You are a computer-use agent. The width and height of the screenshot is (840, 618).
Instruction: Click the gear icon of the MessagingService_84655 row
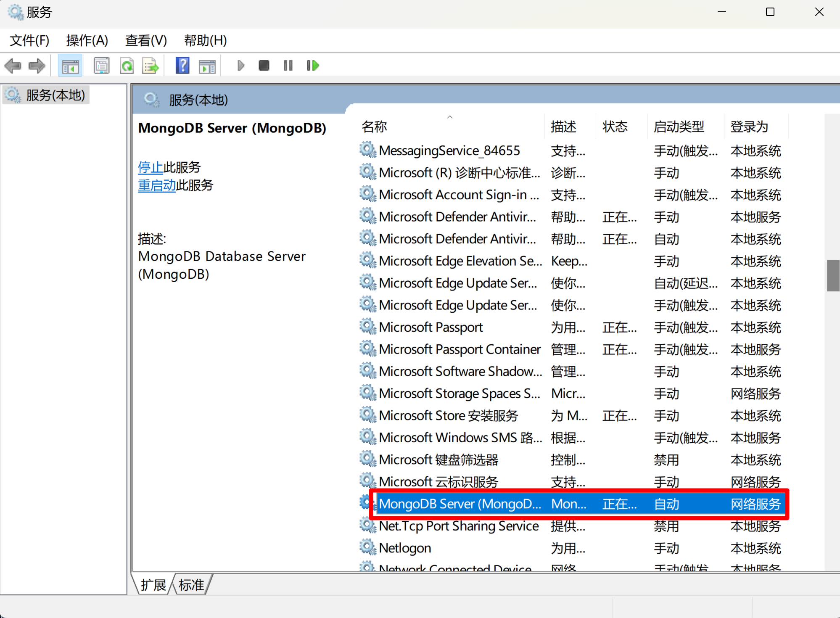click(x=368, y=150)
